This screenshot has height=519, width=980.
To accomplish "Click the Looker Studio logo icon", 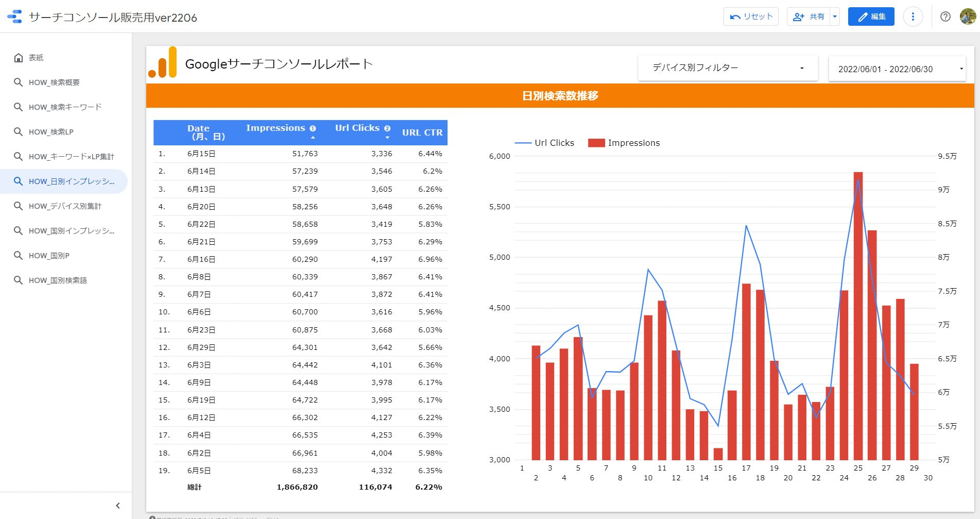I will [x=14, y=16].
